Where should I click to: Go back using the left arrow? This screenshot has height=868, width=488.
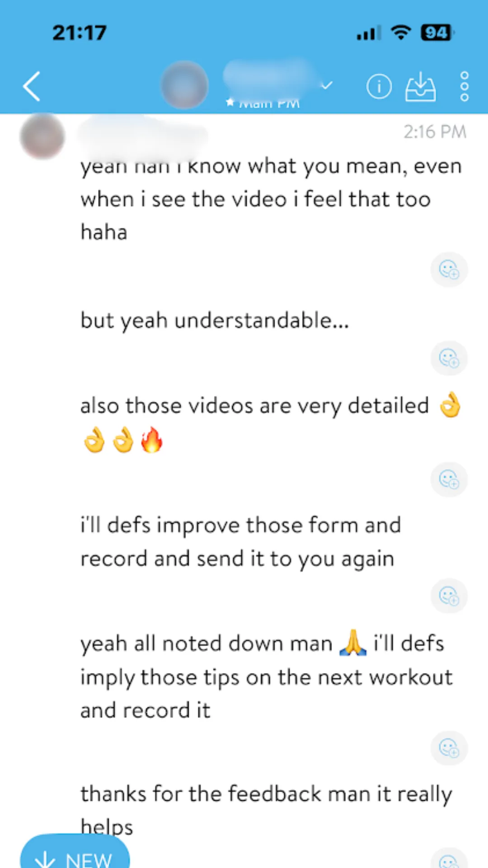tap(32, 86)
